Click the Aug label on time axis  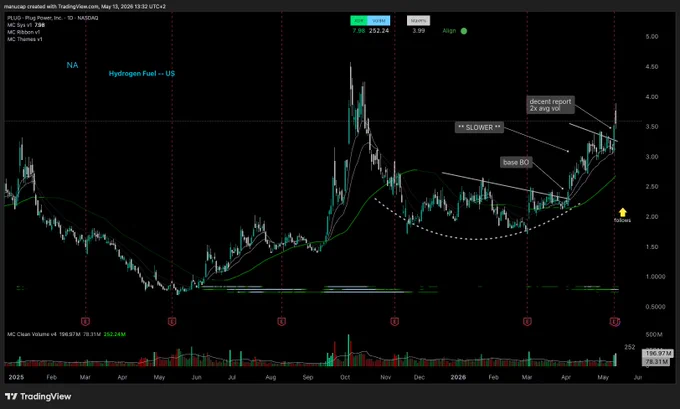click(x=271, y=377)
